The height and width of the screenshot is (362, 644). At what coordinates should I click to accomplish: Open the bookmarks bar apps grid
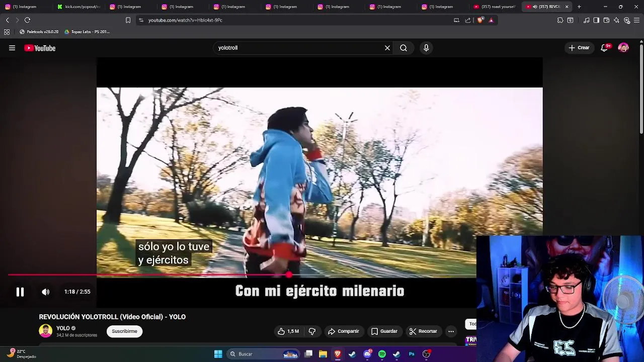(x=7, y=32)
